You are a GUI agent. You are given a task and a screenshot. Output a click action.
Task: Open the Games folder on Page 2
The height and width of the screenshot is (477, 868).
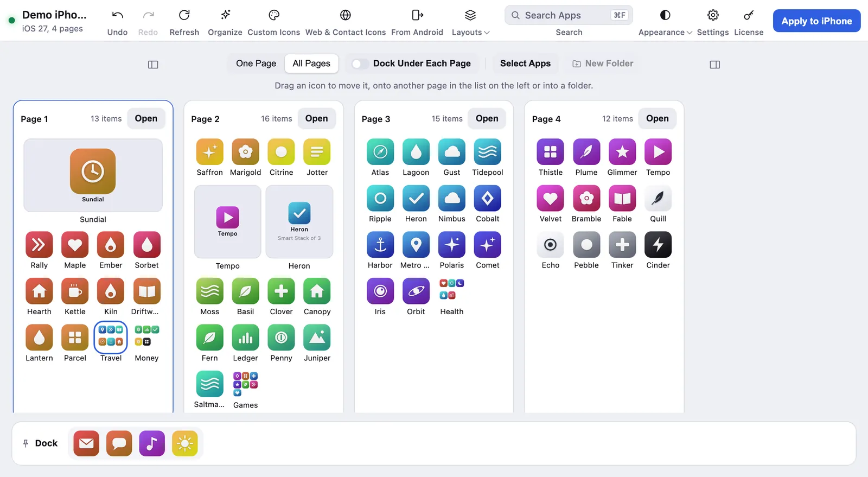pos(245,384)
